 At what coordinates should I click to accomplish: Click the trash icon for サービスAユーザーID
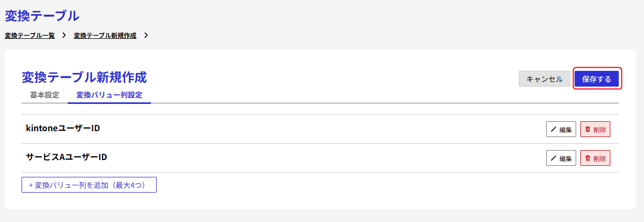click(588, 158)
